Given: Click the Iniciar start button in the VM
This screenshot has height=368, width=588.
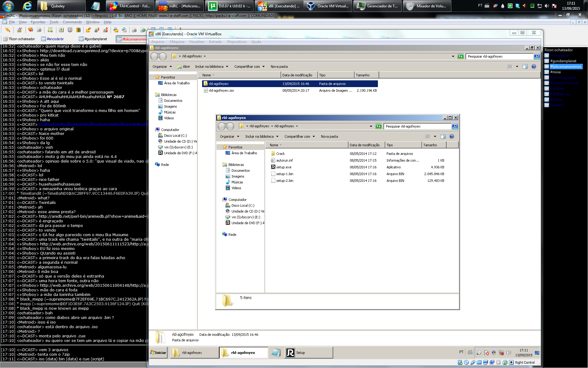Looking at the screenshot, I should coord(158,353).
